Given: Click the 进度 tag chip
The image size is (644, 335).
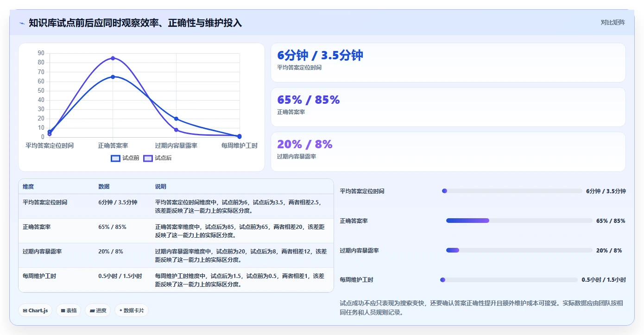Looking at the screenshot, I should (x=98, y=310).
